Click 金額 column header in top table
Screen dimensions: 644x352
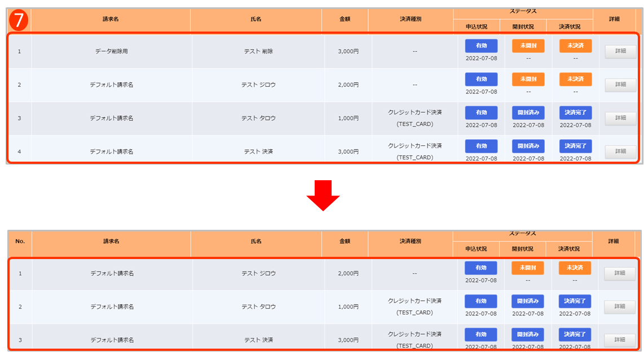click(345, 19)
